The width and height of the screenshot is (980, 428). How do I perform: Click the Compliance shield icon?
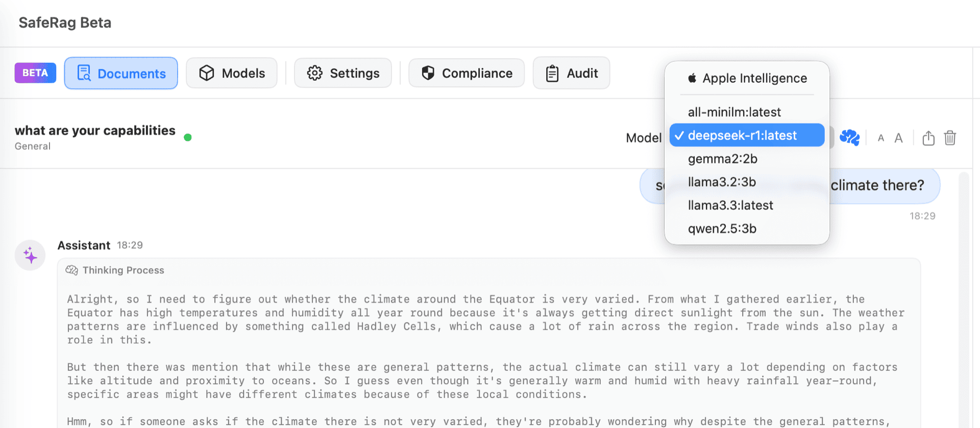pyautogui.click(x=428, y=73)
